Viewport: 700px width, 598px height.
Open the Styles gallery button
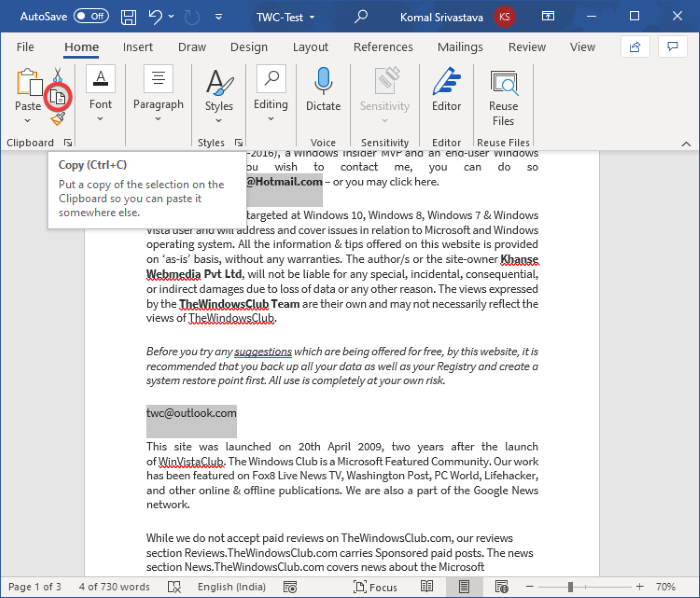(x=219, y=96)
